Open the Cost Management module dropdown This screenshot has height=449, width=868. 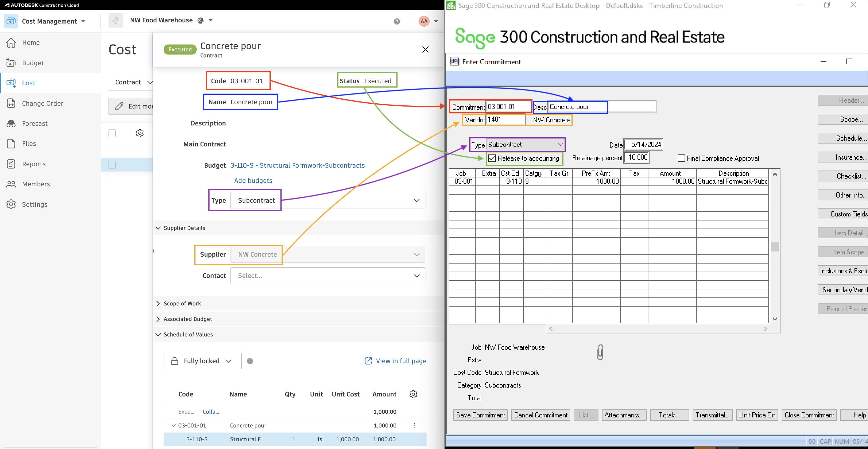tap(83, 21)
